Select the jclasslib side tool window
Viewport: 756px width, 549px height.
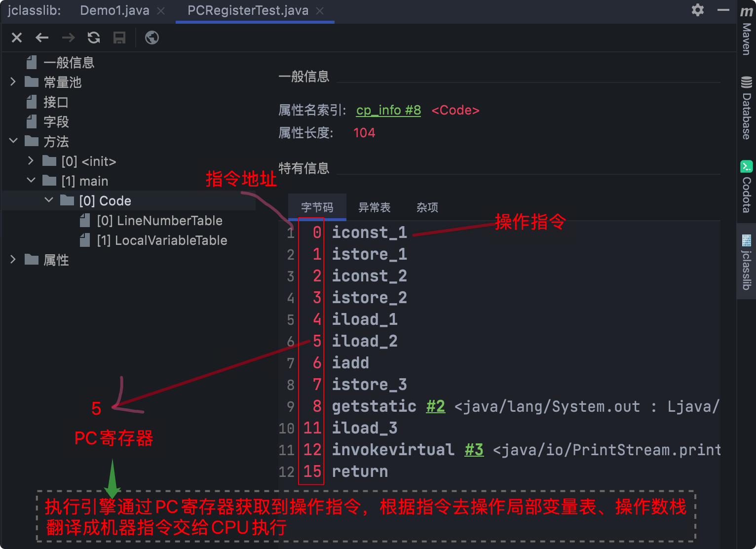pyautogui.click(x=747, y=262)
